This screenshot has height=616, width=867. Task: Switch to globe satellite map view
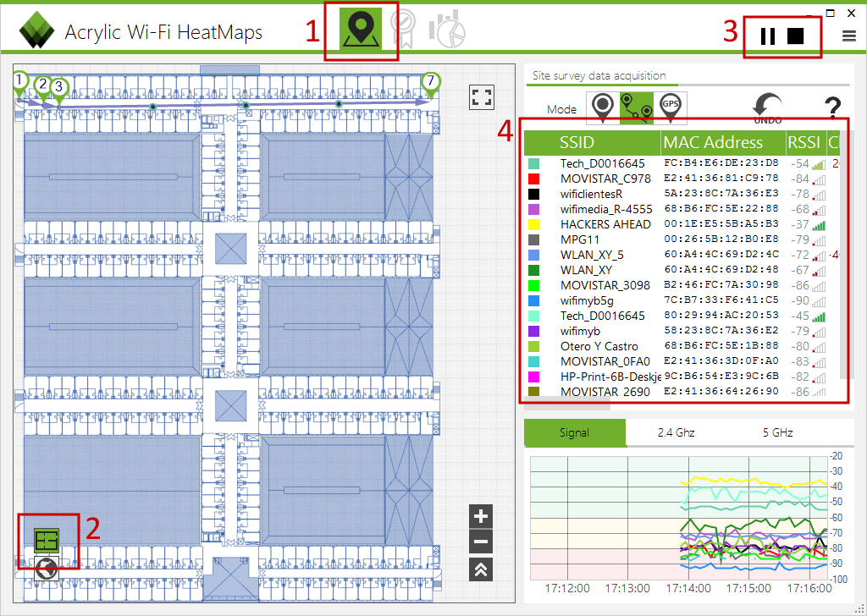click(x=47, y=568)
